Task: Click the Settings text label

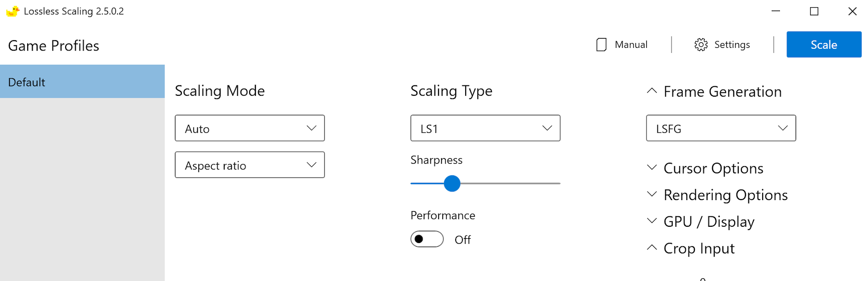Action: (x=732, y=45)
